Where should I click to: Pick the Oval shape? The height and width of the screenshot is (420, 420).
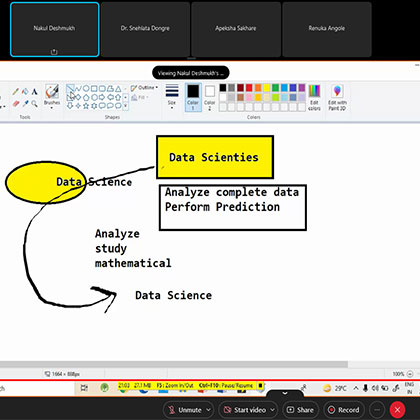(x=86, y=88)
